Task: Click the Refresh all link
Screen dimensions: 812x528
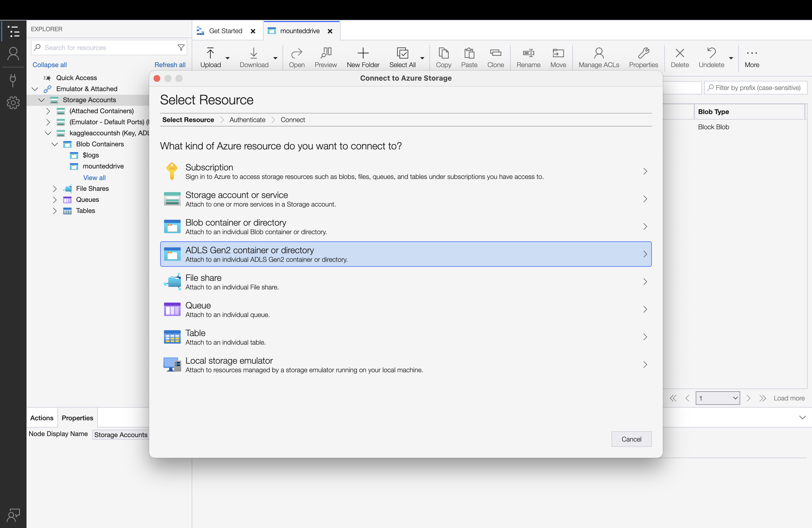Action: pyautogui.click(x=170, y=65)
